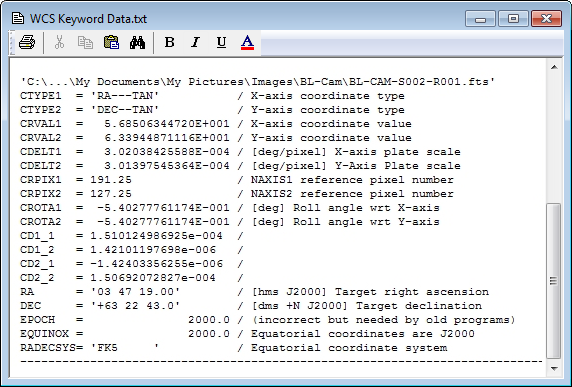Image resolution: width=572 pixels, height=387 pixels.
Task: Click in the RADECSYS 'FK5' text line
Action: tap(233, 348)
